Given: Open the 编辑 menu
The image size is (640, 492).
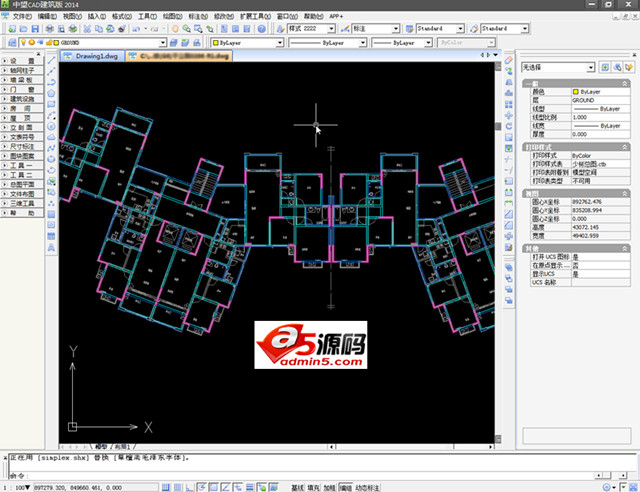Looking at the screenshot, I should click(47, 16).
